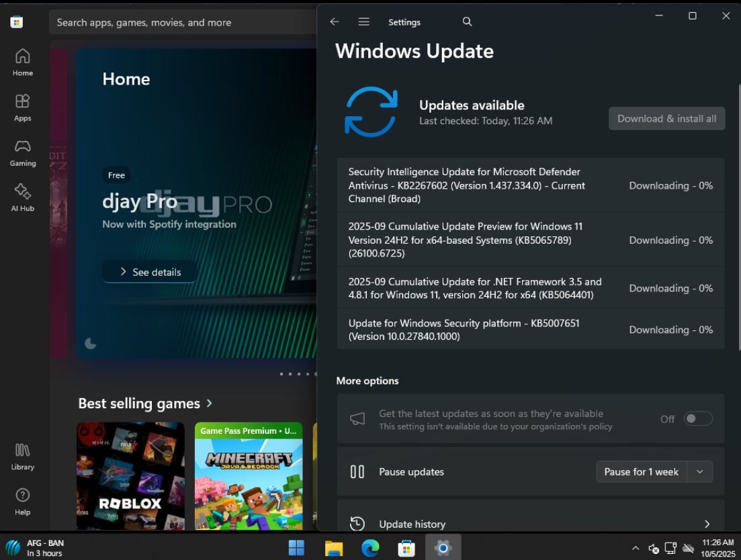Open AFG - BAN widget on taskbar

pyautogui.click(x=35, y=548)
